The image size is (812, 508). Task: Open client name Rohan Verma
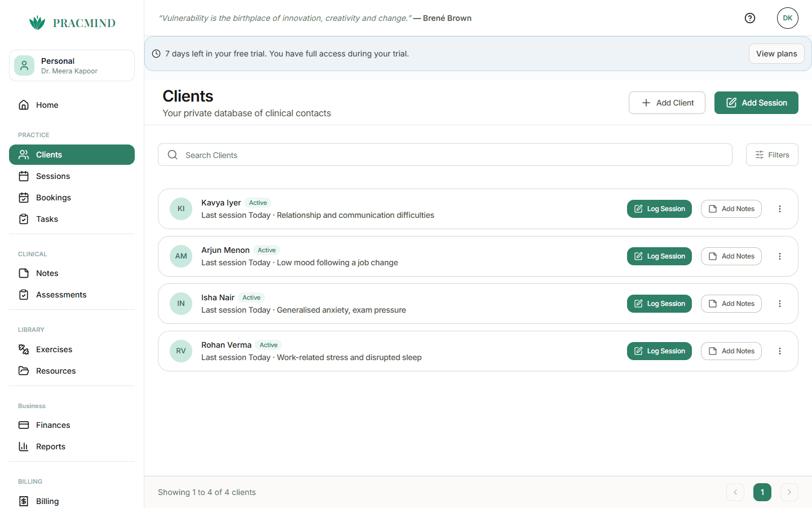[226, 345]
